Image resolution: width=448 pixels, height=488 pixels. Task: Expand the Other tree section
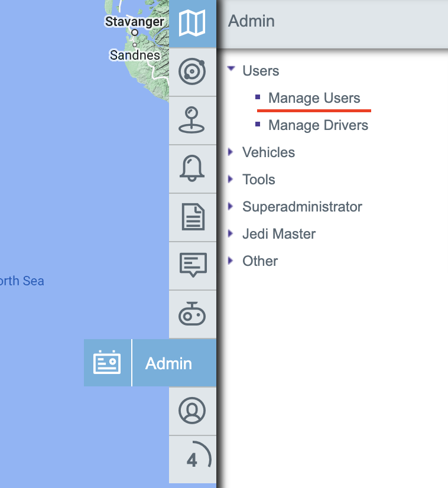pyautogui.click(x=231, y=261)
